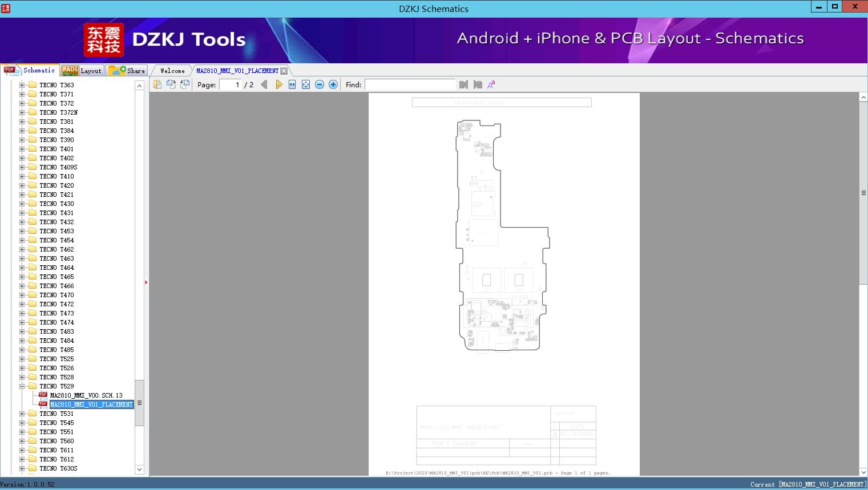Expand the TECNO T470 folder
Image resolution: width=868 pixels, height=490 pixels.
(22, 295)
